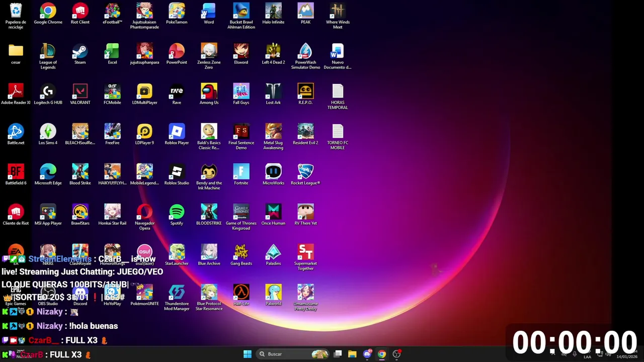Select the Elsword desktop icon

(241, 54)
